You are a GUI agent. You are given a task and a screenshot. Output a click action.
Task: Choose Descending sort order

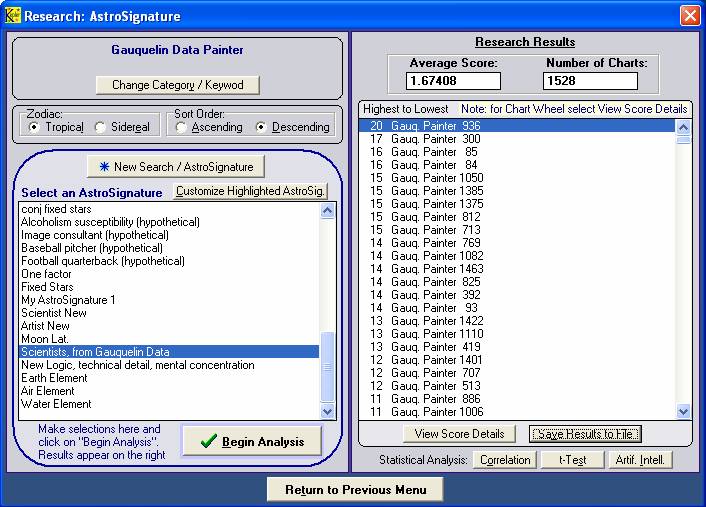point(262,127)
